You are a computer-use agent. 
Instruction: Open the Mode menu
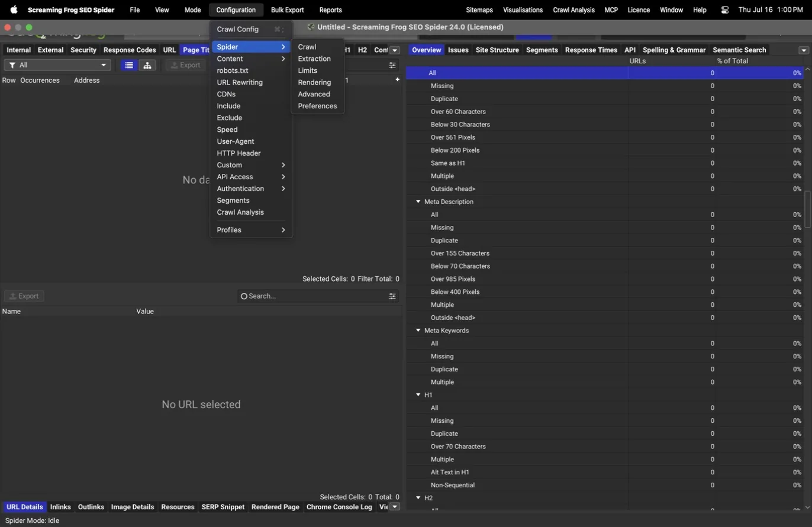point(192,10)
